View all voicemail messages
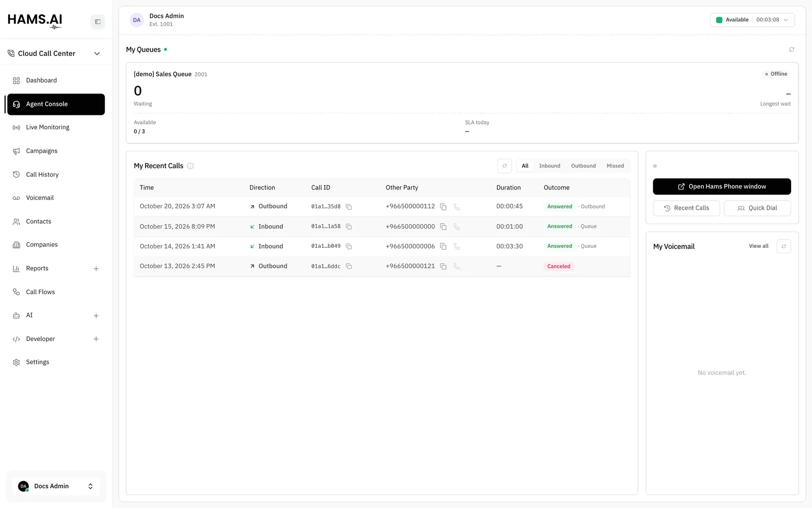This screenshot has height=508, width=812. coord(758,246)
